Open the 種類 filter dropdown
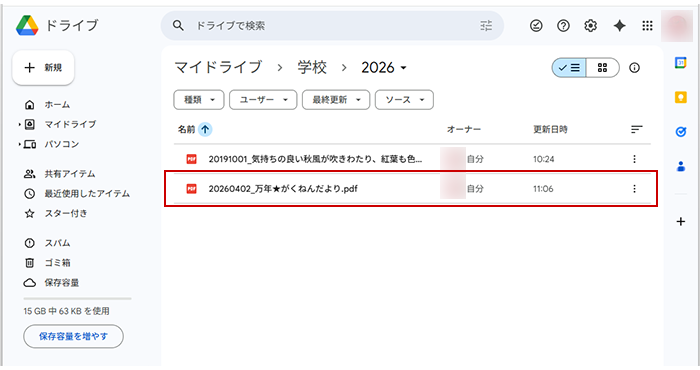 tap(199, 100)
